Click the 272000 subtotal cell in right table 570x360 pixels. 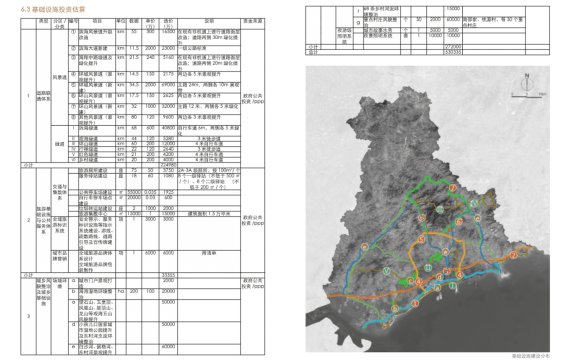click(x=453, y=47)
